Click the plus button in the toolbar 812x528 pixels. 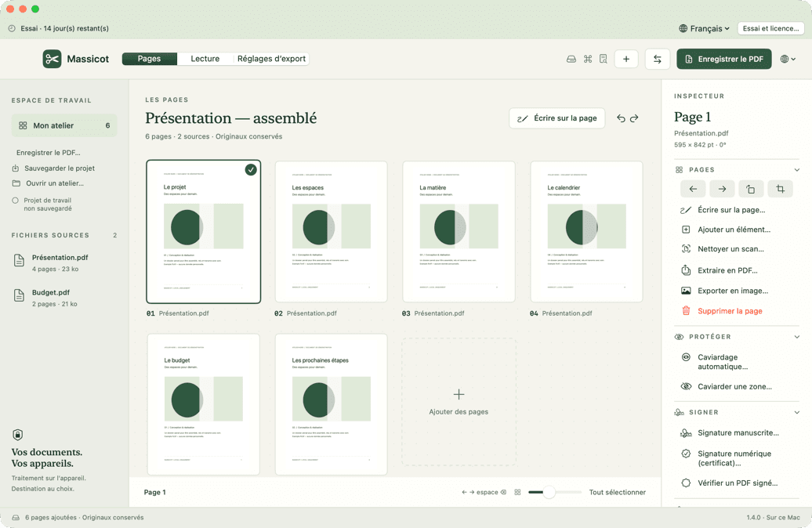[x=626, y=59]
